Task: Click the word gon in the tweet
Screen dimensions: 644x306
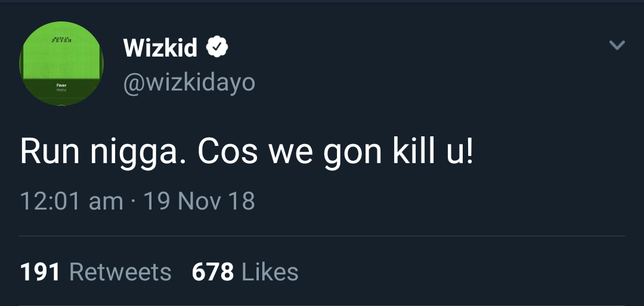Action: (x=352, y=154)
